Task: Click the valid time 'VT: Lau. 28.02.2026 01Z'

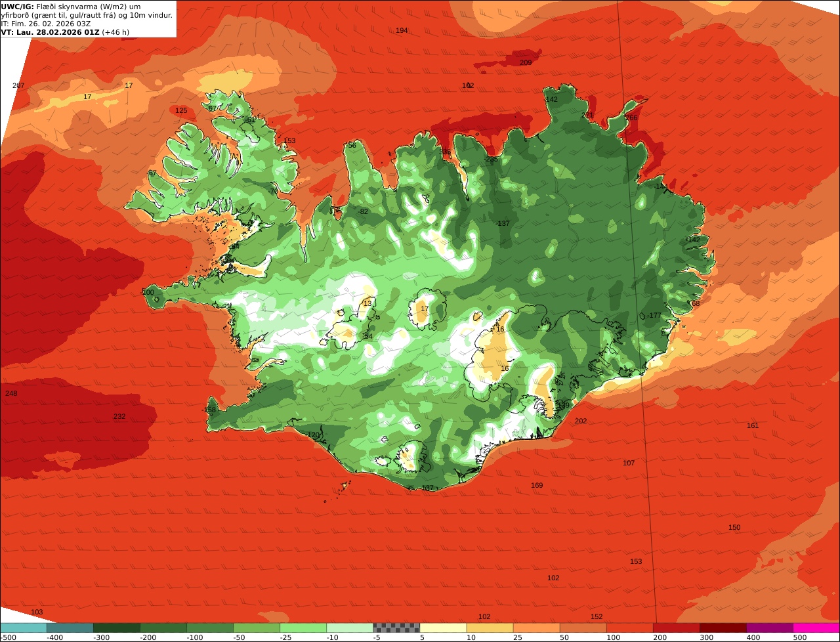Action: pyautogui.click(x=50, y=32)
